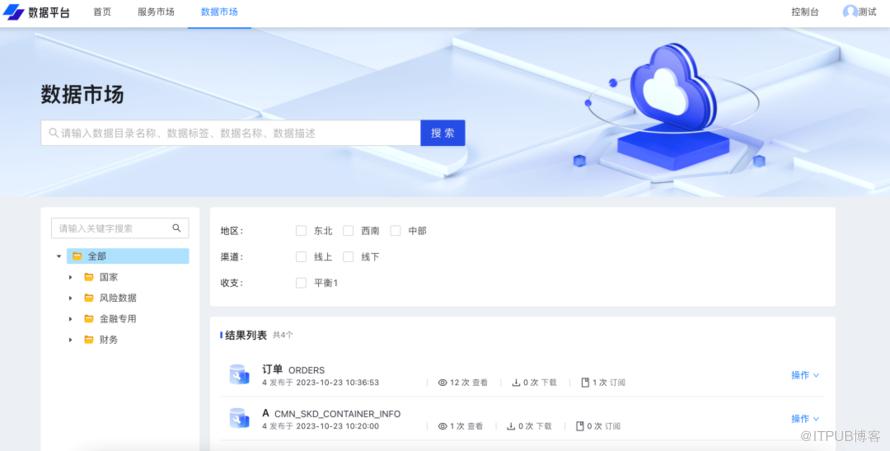Check the 平衡1 checkbox

[x=301, y=283]
